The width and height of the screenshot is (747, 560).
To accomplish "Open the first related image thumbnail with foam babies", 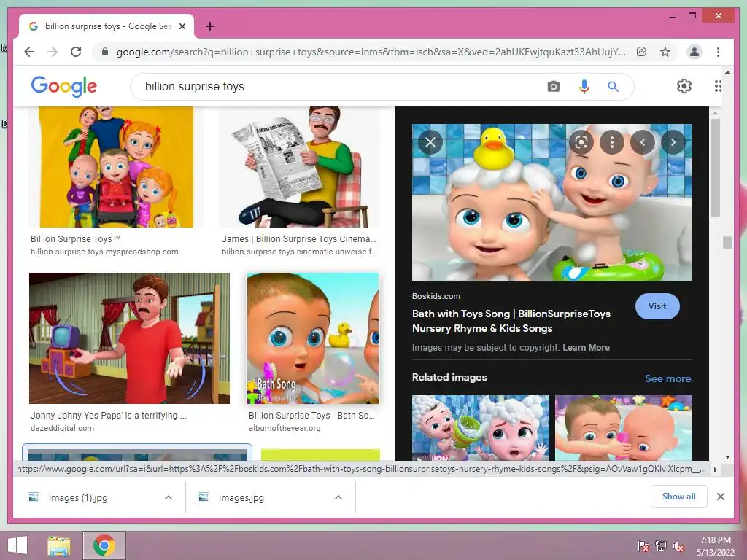I will click(x=480, y=427).
